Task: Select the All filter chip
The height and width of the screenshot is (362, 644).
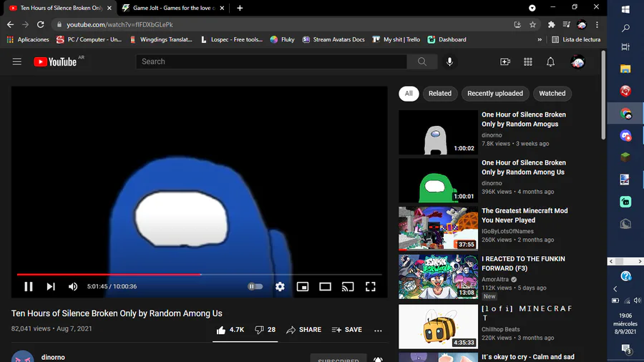Action: pyautogui.click(x=409, y=94)
